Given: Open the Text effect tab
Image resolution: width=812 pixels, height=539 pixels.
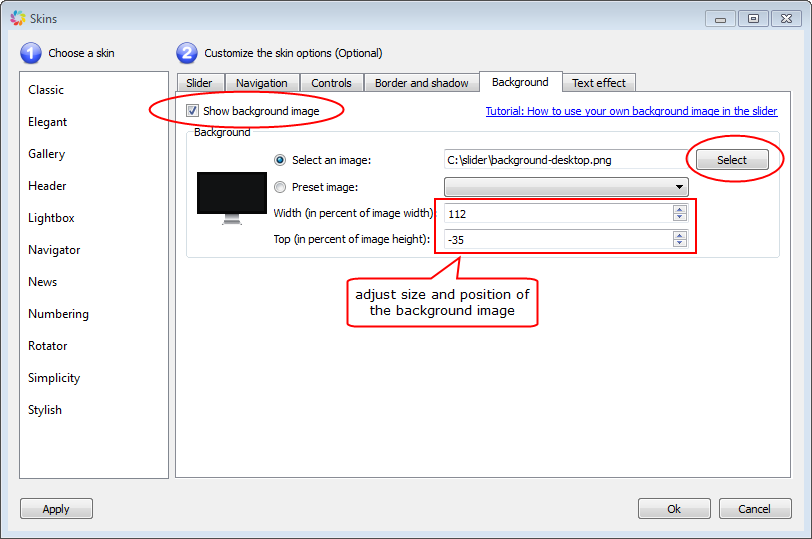Looking at the screenshot, I should [x=599, y=83].
